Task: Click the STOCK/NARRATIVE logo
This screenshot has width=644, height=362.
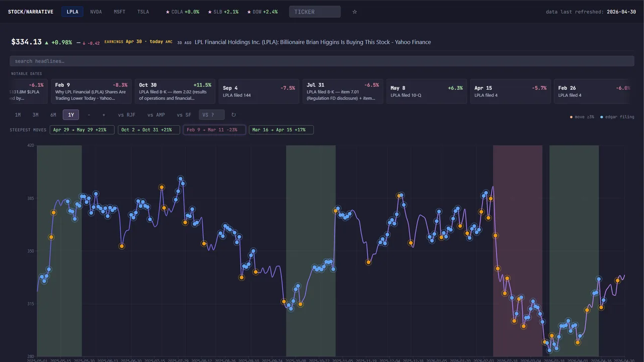Action: click(x=31, y=12)
